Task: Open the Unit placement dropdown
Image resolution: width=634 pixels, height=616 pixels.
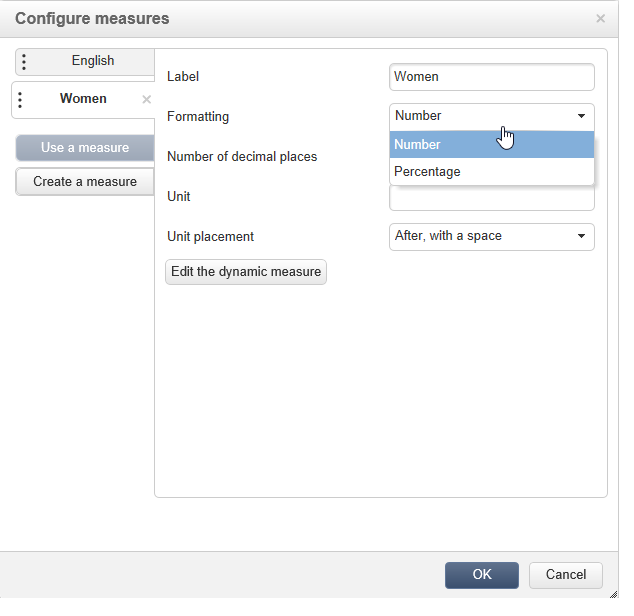Action: tap(491, 237)
